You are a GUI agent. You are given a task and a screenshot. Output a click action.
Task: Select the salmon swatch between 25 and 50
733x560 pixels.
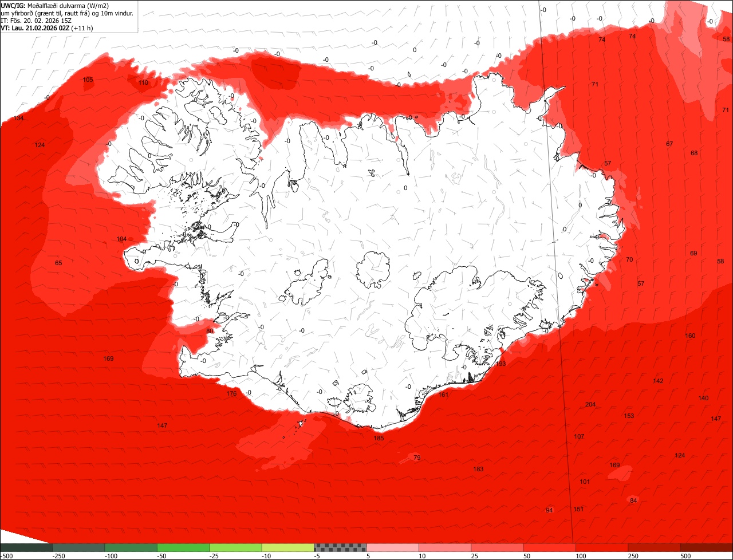497,547
